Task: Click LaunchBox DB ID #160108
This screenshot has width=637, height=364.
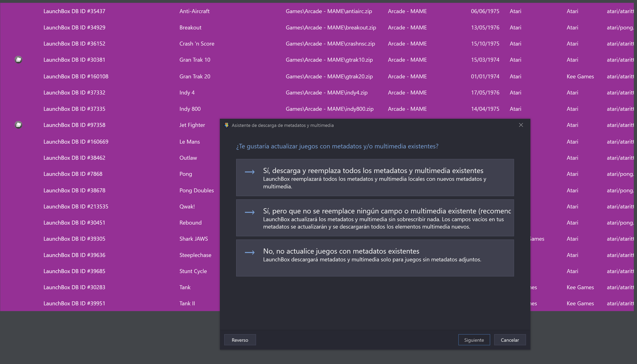Action: (x=76, y=77)
